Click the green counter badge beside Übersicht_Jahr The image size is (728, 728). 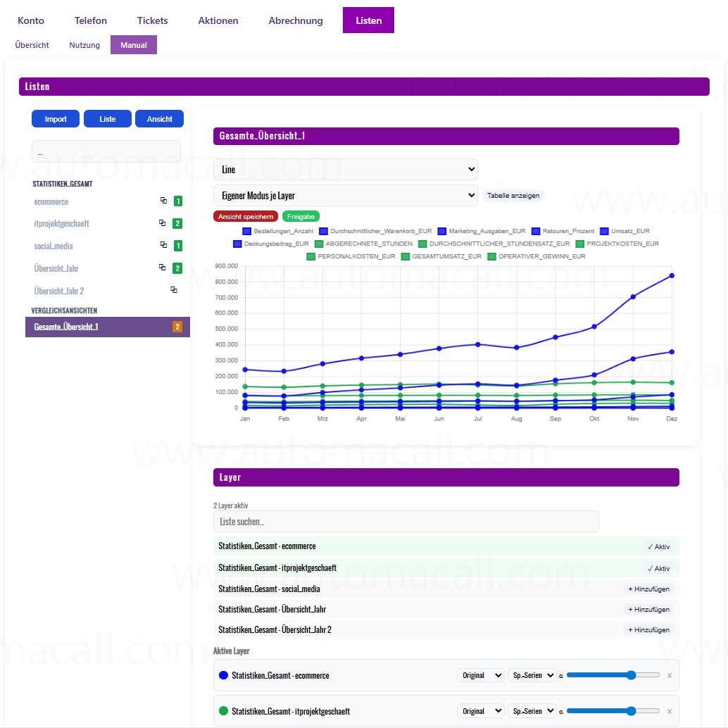177,268
